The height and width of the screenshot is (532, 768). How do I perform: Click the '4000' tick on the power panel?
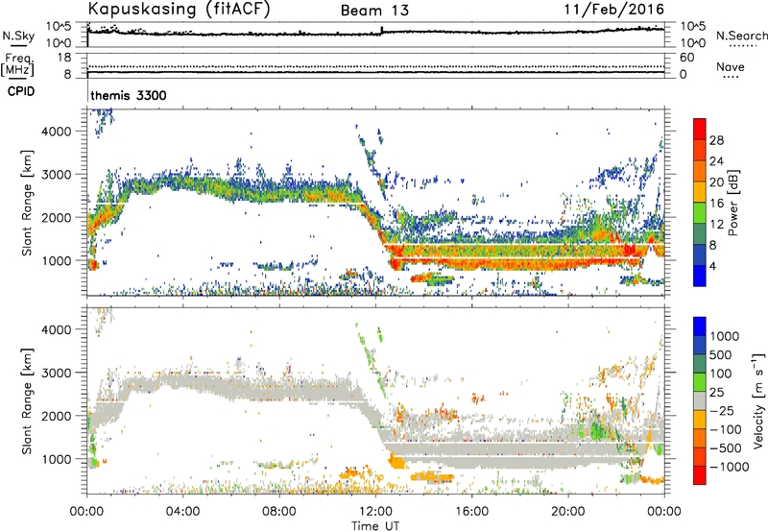tap(56, 132)
